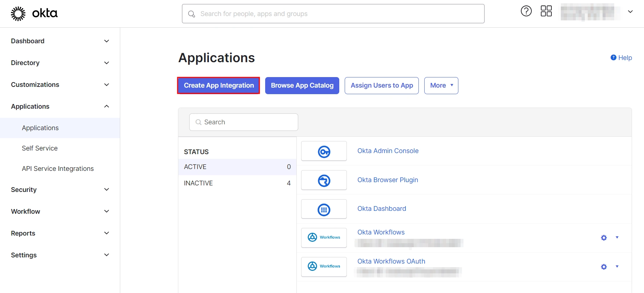Open the help question mark icon
This screenshot has width=644, height=293.
click(x=526, y=11)
